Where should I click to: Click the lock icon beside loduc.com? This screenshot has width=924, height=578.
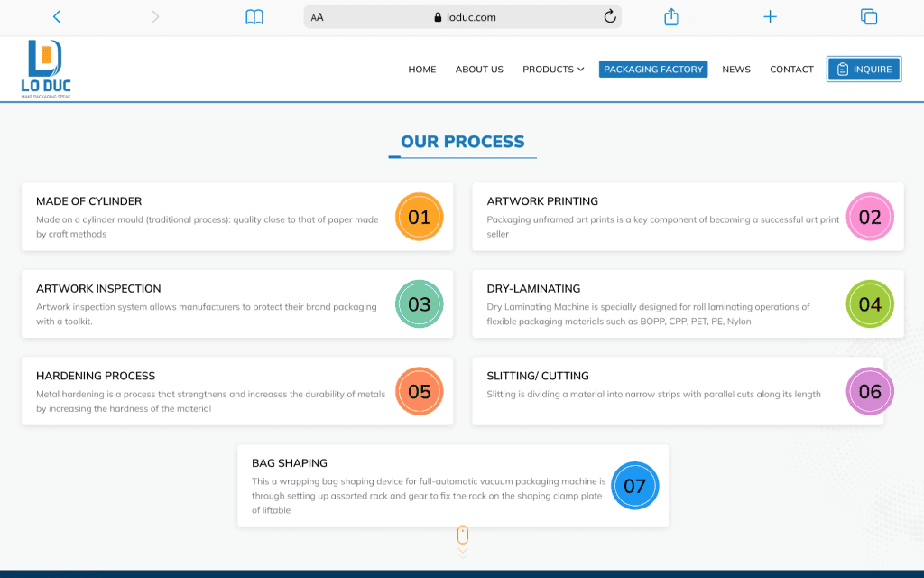[438, 17]
